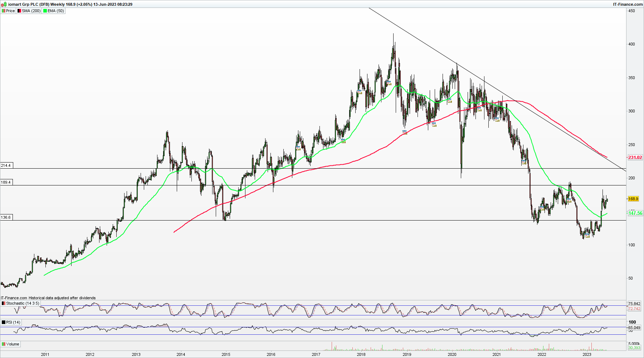Click the Volume green-red color icon
The width and height of the screenshot is (644, 358).
(4, 344)
